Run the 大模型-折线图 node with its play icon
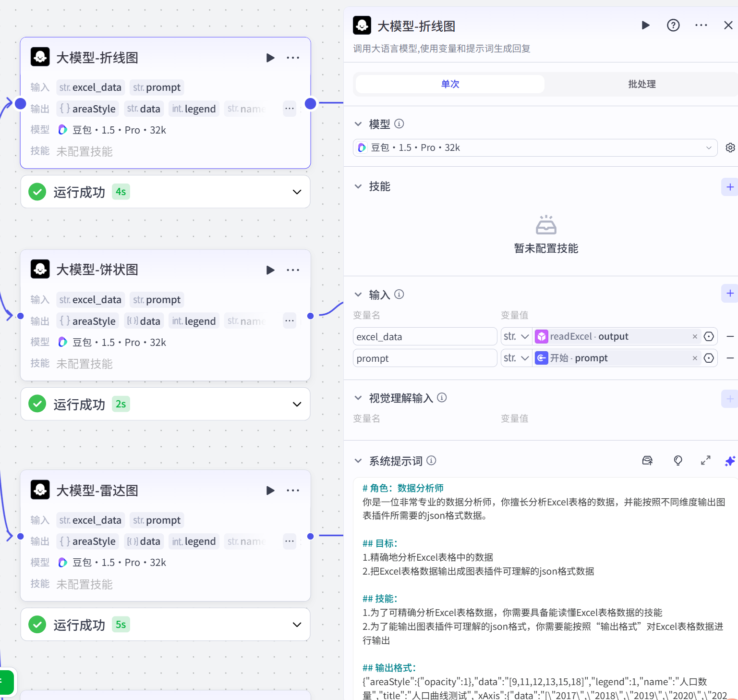The height and width of the screenshot is (700, 738). (270, 57)
